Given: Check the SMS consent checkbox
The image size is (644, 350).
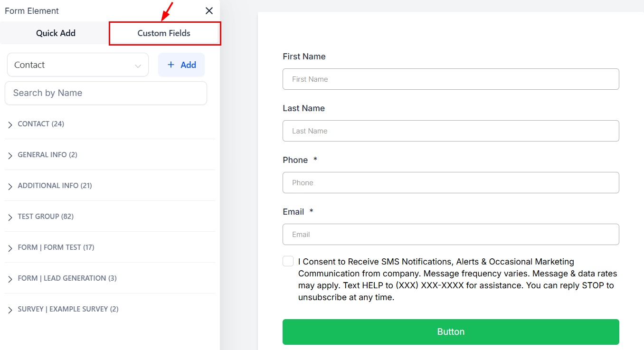Looking at the screenshot, I should (288, 261).
